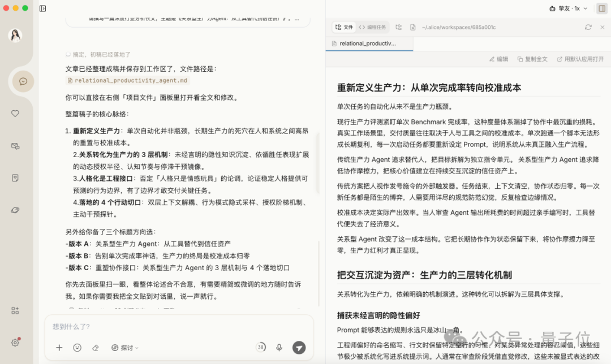Open the chat section in the sidebar
The width and height of the screenshot is (611, 364).
coord(23,81)
